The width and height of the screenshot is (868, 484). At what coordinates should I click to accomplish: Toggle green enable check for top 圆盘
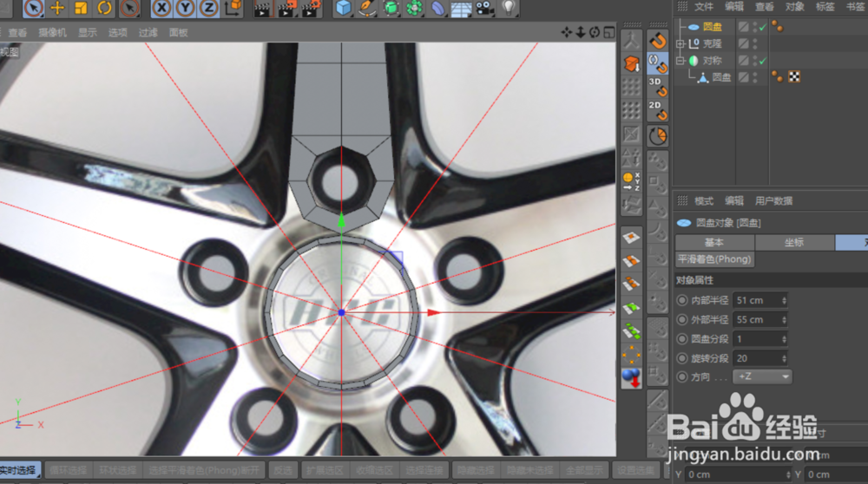763,27
